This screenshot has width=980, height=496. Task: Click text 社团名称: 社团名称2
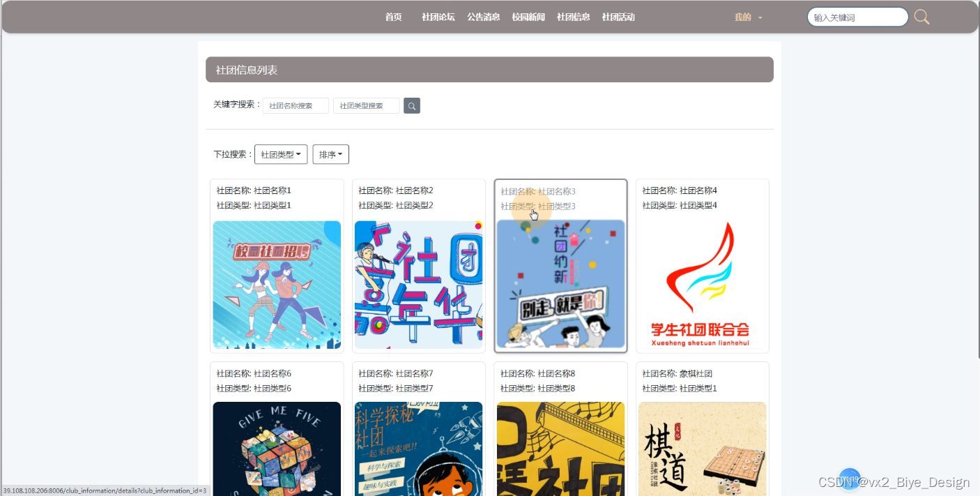coord(396,190)
